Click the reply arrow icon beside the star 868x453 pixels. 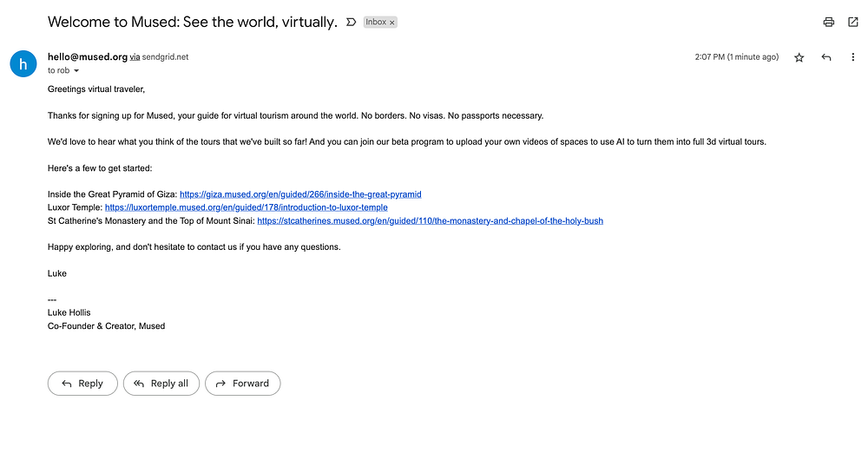coord(826,57)
